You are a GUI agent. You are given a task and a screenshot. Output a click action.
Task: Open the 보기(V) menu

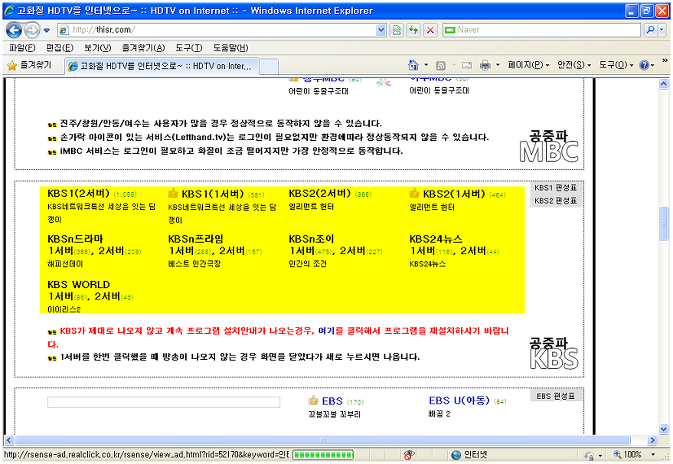(x=97, y=48)
